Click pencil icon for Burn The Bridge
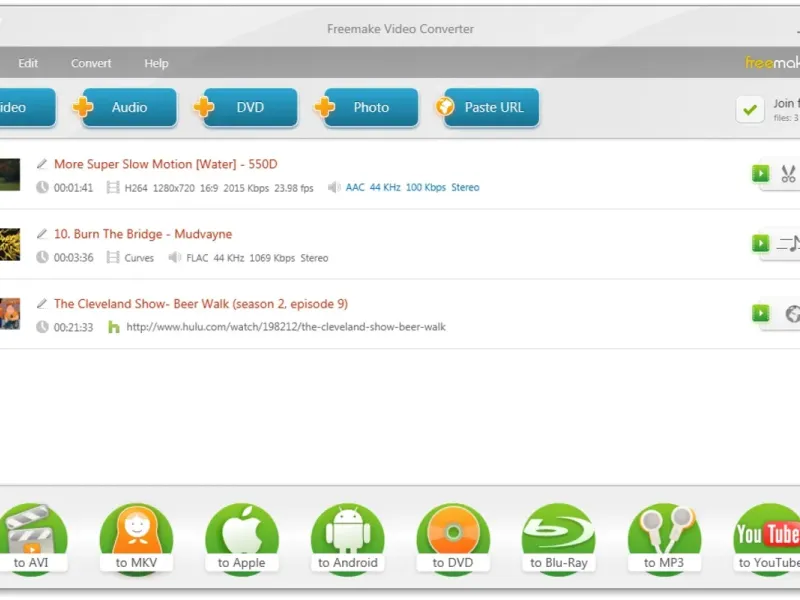 click(x=42, y=234)
